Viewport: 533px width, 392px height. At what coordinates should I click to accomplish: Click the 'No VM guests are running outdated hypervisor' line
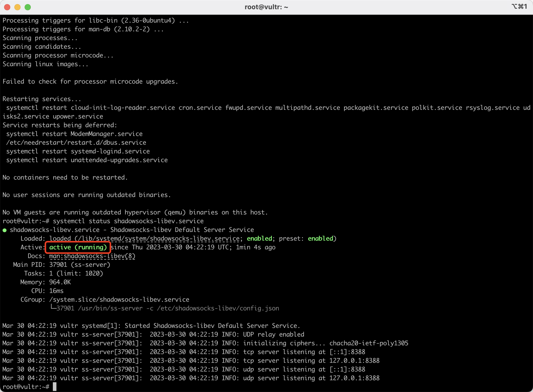135,212
